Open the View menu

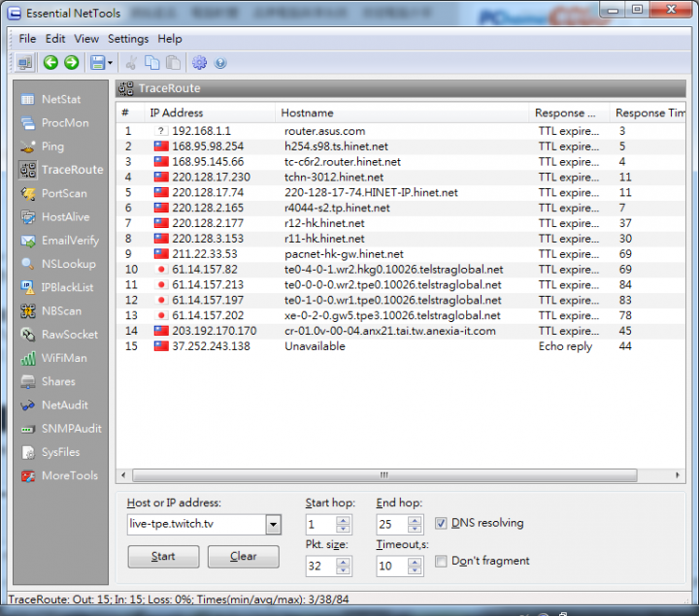[86, 39]
